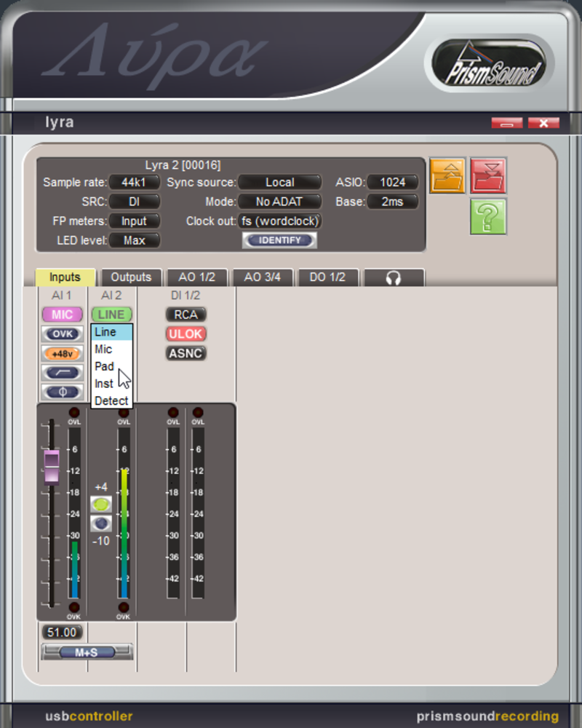
Task: Open the Sync source Local dropdown
Action: (x=280, y=183)
